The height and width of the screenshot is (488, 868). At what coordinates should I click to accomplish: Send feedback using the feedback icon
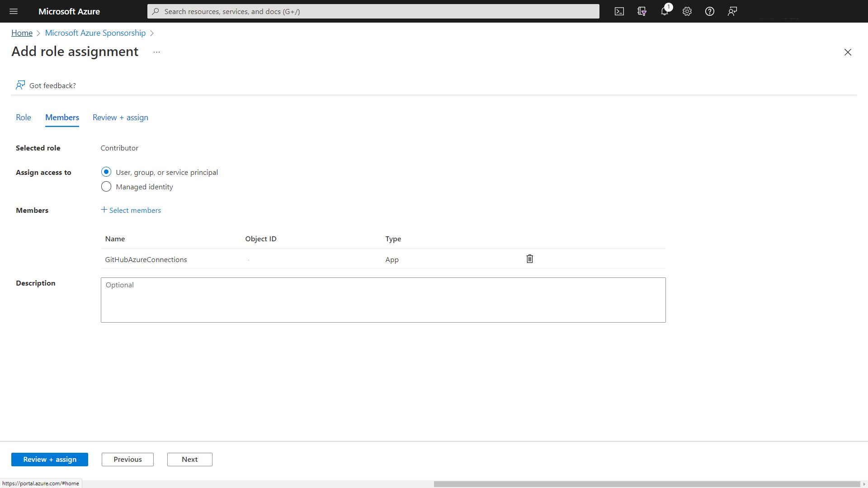(x=732, y=11)
